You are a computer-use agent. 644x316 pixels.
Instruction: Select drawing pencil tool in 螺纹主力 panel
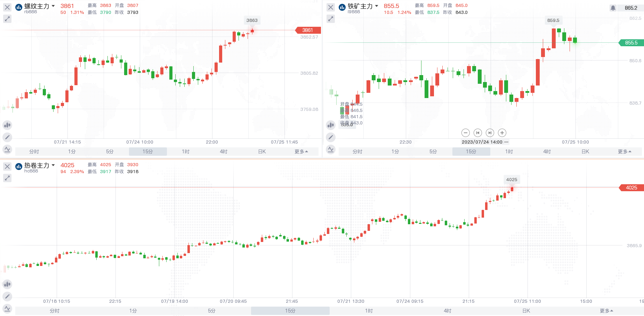pyautogui.click(x=7, y=137)
